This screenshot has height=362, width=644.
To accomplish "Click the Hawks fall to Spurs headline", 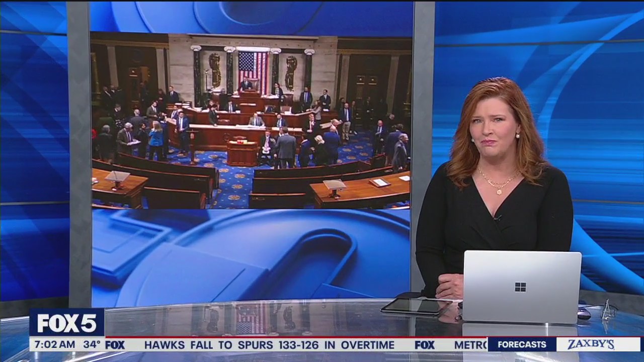I will coord(269,345).
